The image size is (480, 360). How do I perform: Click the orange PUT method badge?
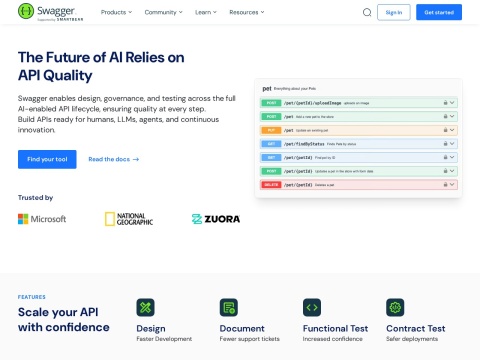pyautogui.click(x=271, y=130)
